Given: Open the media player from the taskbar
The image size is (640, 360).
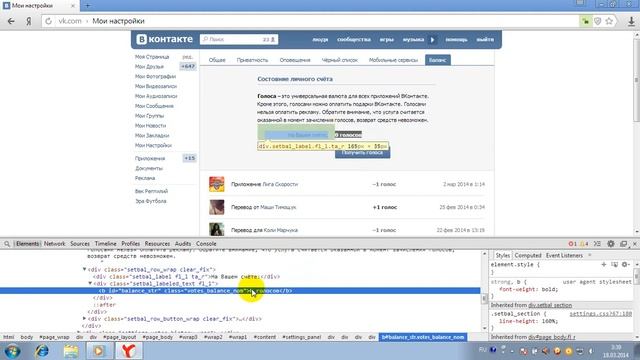Looking at the screenshot, I should tap(99, 351).
